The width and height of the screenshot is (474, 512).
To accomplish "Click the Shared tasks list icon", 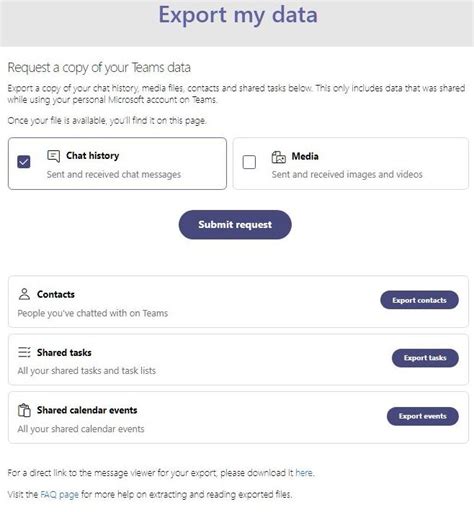I will coord(24,352).
